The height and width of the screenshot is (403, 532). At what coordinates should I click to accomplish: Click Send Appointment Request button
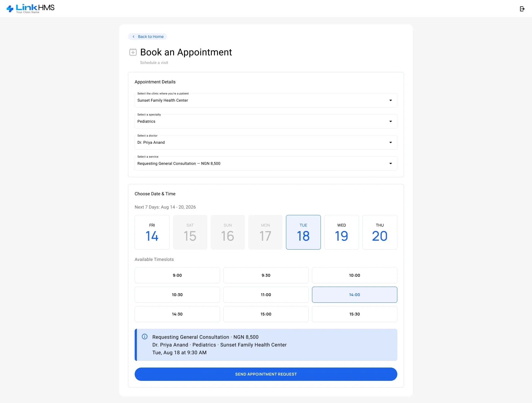click(x=266, y=374)
